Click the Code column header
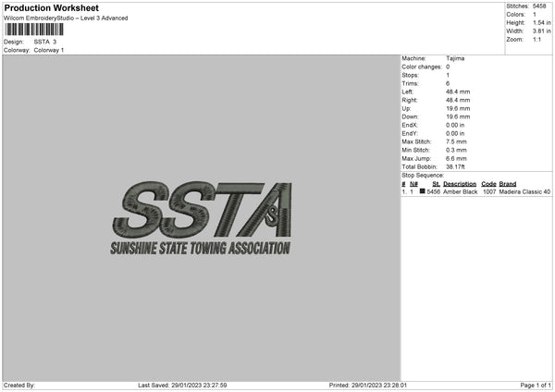The image size is (555, 392). 488,184
